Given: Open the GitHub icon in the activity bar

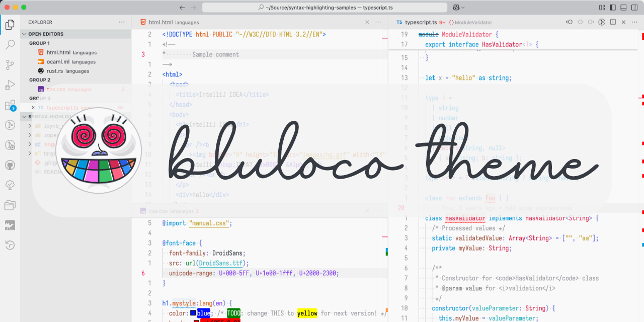Looking at the screenshot, I should [x=10, y=165].
